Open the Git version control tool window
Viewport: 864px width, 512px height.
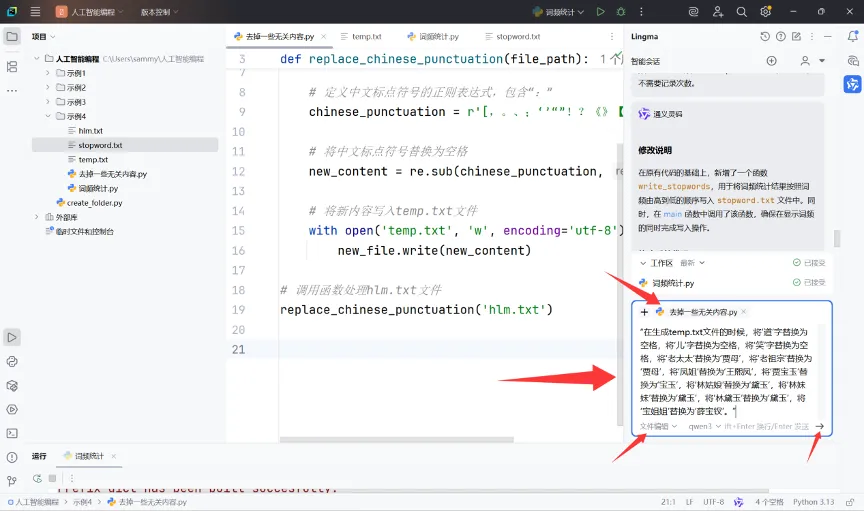pyautogui.click(x=12, y=481)
